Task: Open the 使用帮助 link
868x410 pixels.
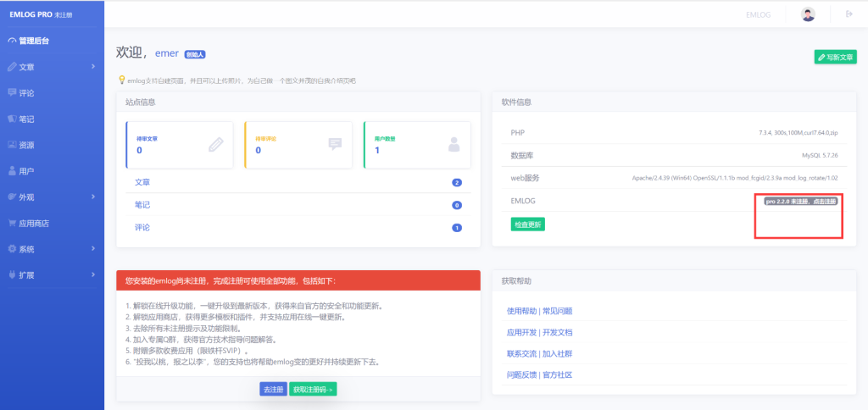Action: point(521,311)
